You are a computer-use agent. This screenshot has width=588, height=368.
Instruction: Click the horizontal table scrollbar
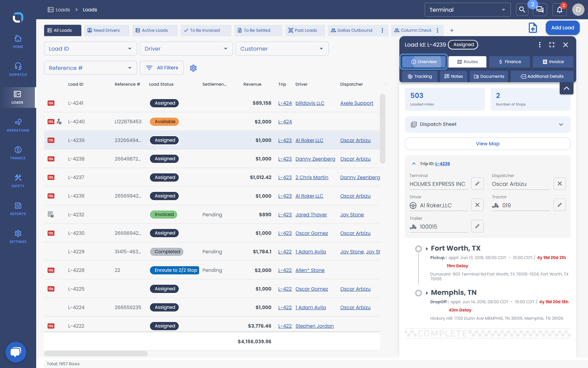pos(96,353)
